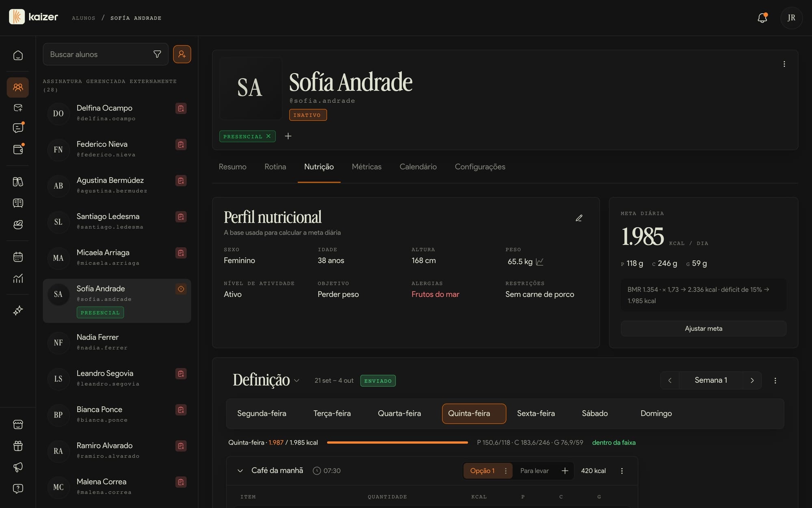
Task: Open the help icon in sidebar
Action: [18, 488]
